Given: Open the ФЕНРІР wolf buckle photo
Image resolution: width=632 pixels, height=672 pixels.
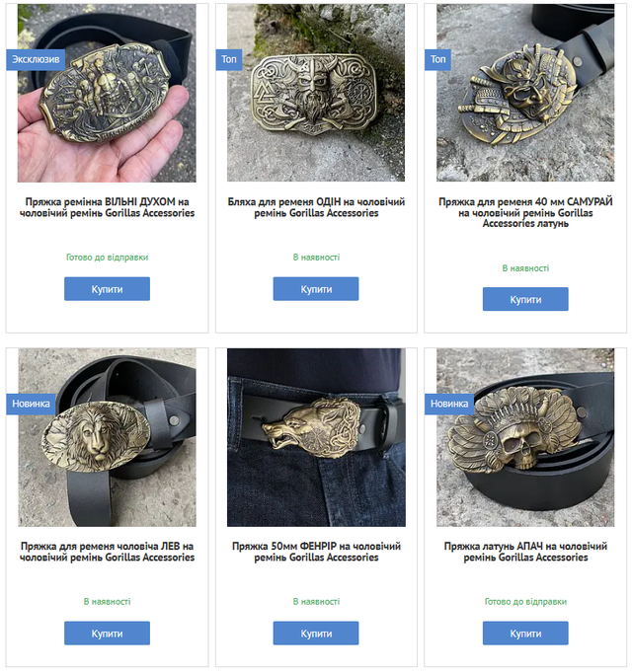Looking at the screenshot, I should 316,437.
